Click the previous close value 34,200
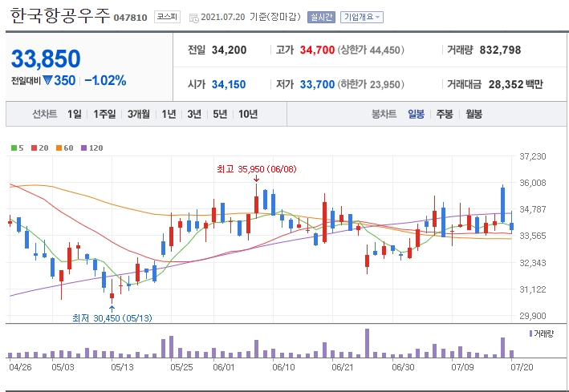The image size is (569, 392). 229,50
